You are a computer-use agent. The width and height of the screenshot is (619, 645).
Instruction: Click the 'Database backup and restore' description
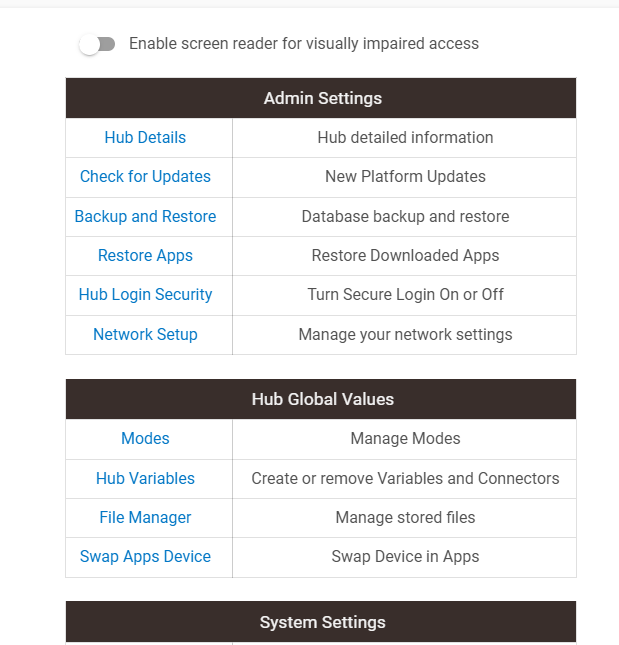click(x=405, y=216)
